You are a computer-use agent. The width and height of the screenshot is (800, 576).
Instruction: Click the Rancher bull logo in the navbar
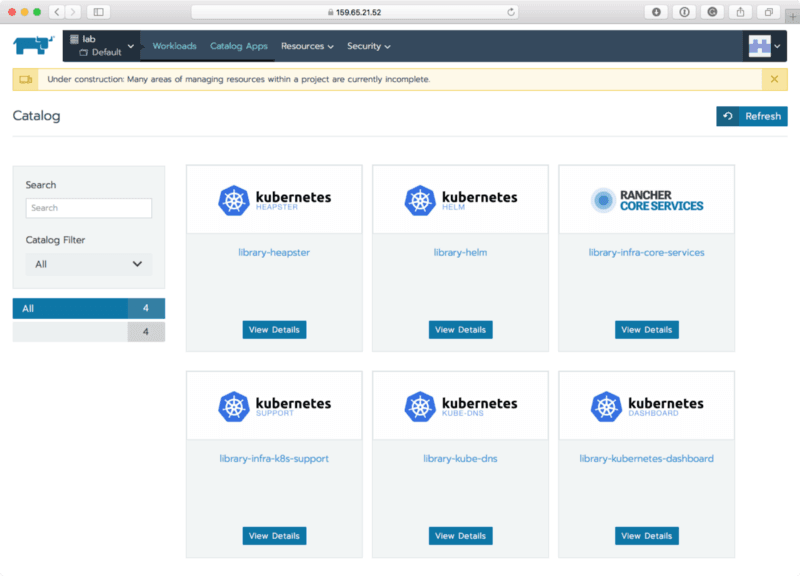pos(32,45)
